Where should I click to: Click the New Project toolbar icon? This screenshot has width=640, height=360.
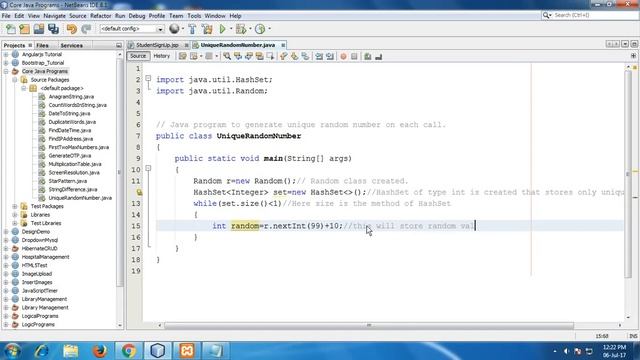[x=24, y=29]
